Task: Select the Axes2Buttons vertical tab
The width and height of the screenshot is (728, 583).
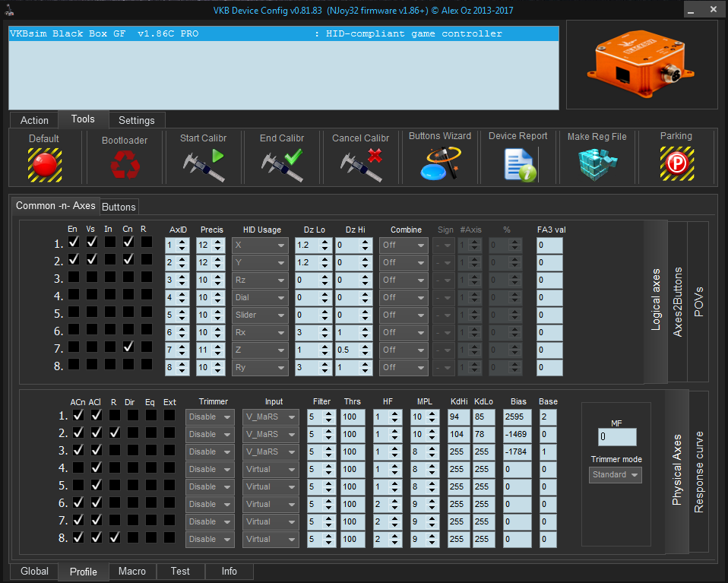Action: coord(677,302)
